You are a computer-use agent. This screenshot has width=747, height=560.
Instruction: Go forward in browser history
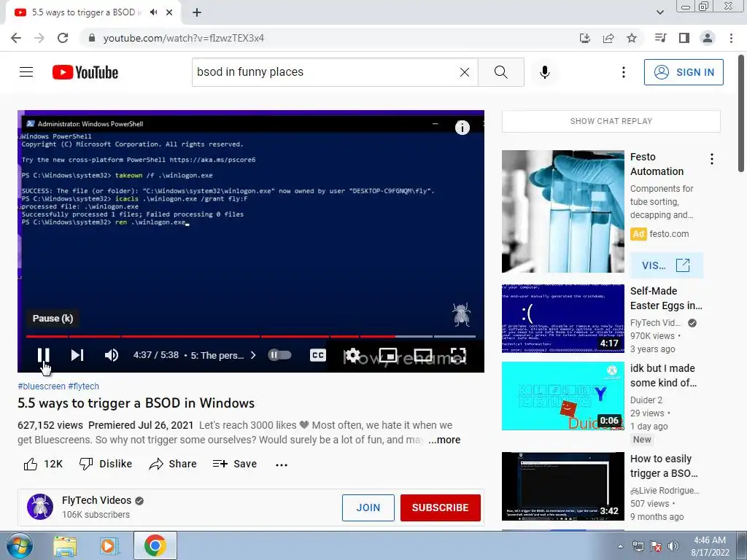point(39,38)
